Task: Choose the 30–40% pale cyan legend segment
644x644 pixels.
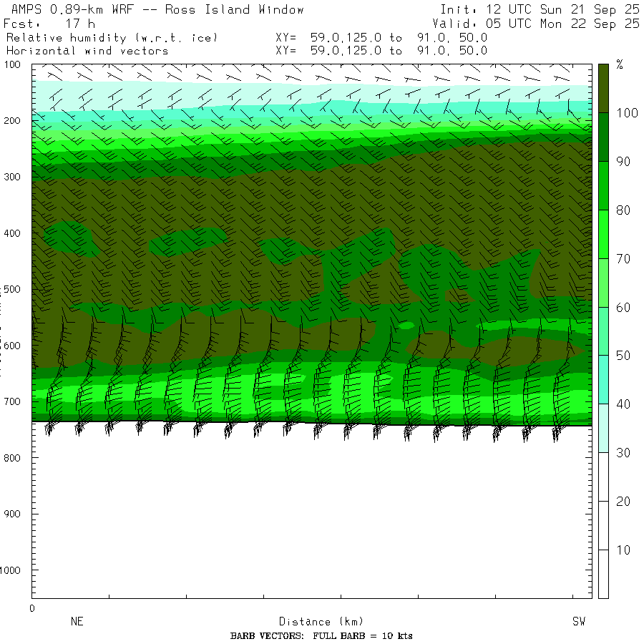Action: (603, 429)
